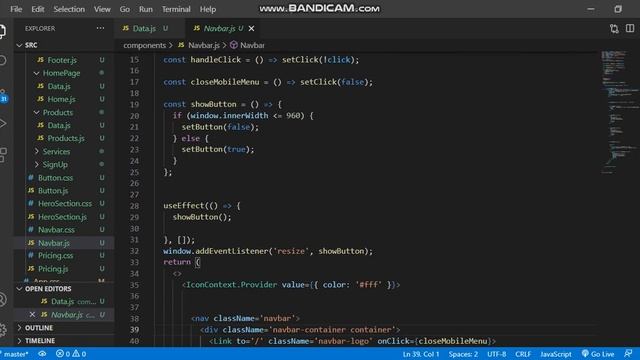Click the eye watch icon in status bar
The height and width of the screenshot is (360, 640).
(x=42, y=354)
